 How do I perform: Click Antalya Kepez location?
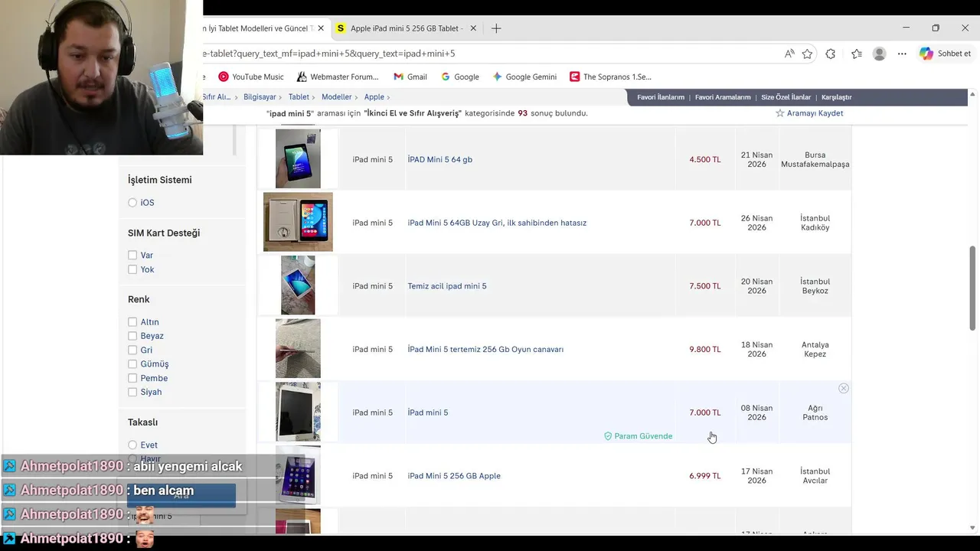(815, 349)
